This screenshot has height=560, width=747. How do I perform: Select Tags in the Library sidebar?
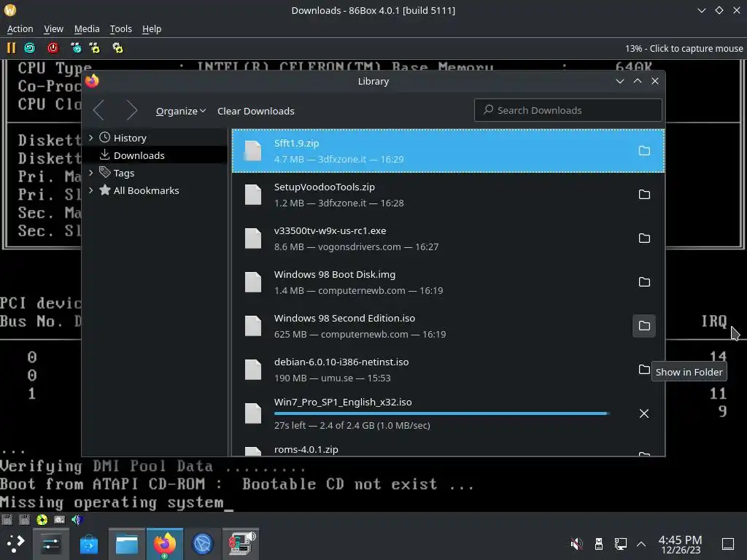click(x=155, y=173)
